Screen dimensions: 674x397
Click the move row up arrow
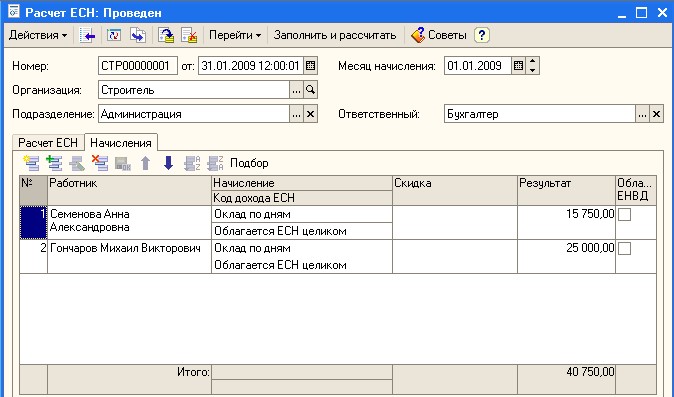pyautogui.click(x=146, y=163)
